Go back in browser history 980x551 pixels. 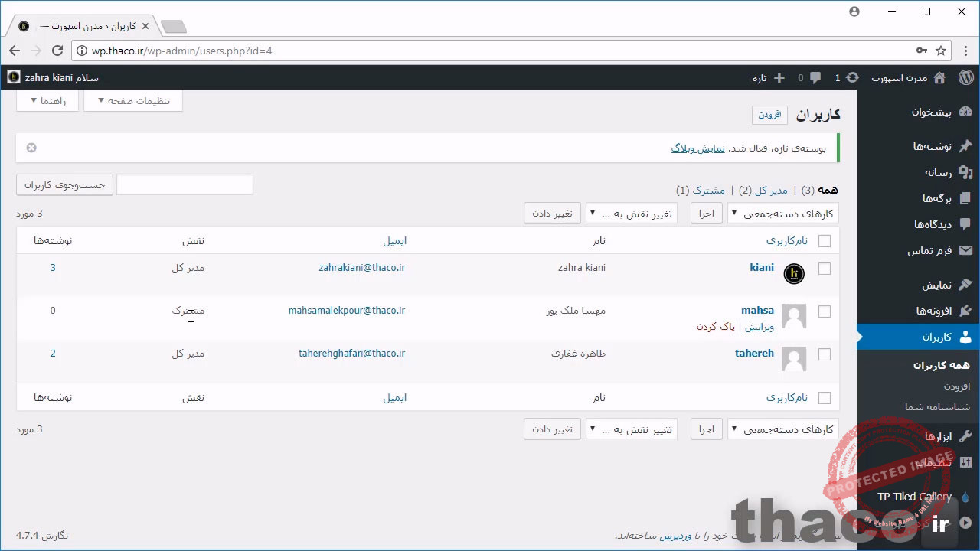15,51
